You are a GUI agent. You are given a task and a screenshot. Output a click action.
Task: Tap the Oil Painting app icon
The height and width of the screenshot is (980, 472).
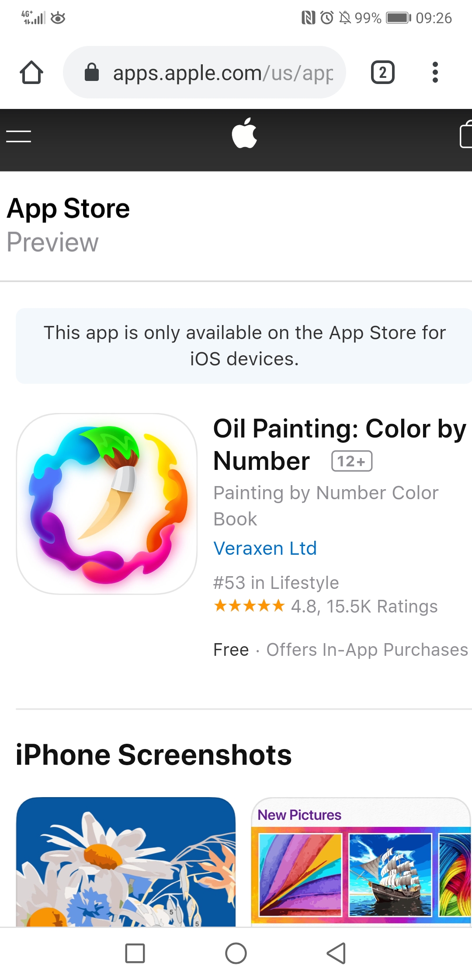107,504
